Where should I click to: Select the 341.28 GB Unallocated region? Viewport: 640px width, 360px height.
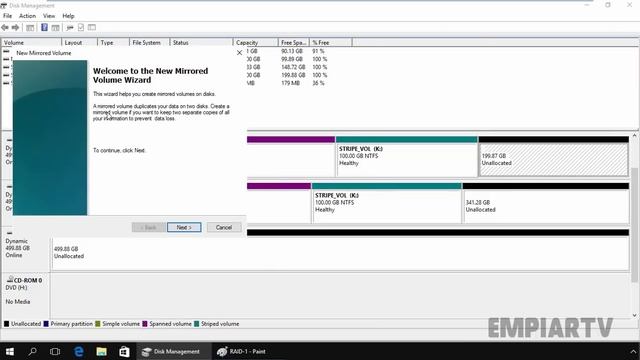545,206
